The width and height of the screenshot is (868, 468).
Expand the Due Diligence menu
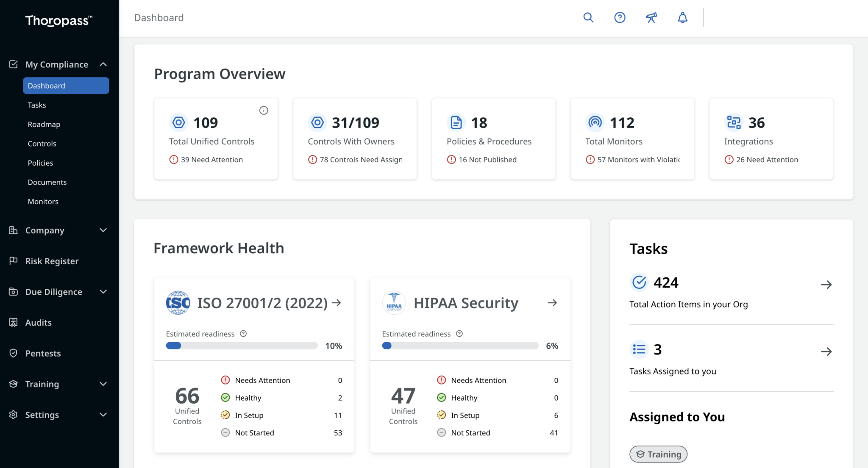click(103, 292)
